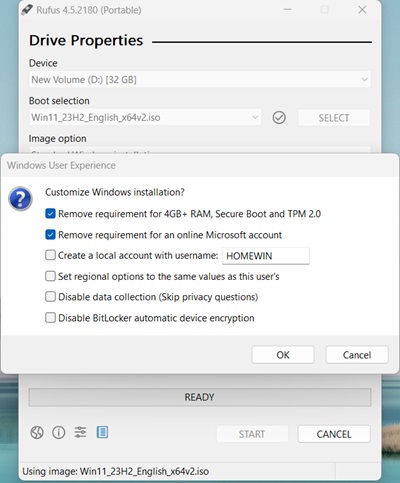Enable Set regional options to same values

[50, 276]
